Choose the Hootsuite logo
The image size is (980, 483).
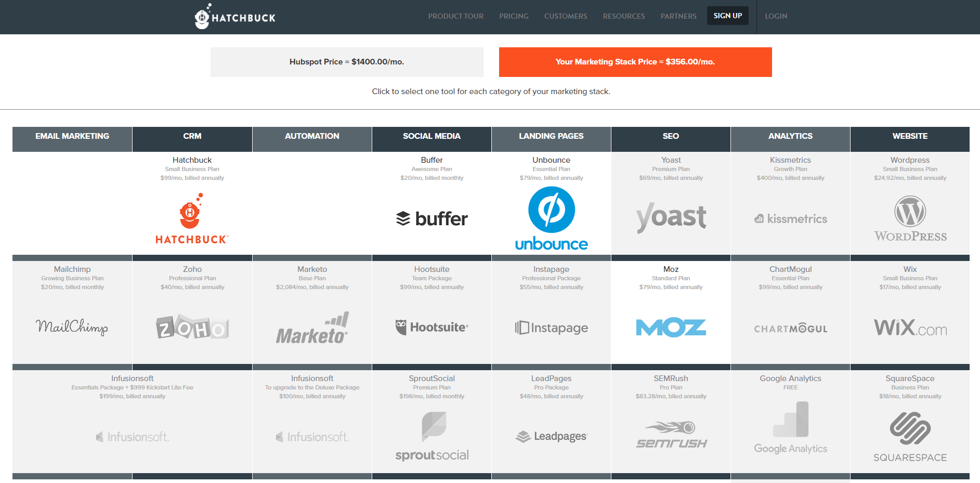[x=432, y=327]
